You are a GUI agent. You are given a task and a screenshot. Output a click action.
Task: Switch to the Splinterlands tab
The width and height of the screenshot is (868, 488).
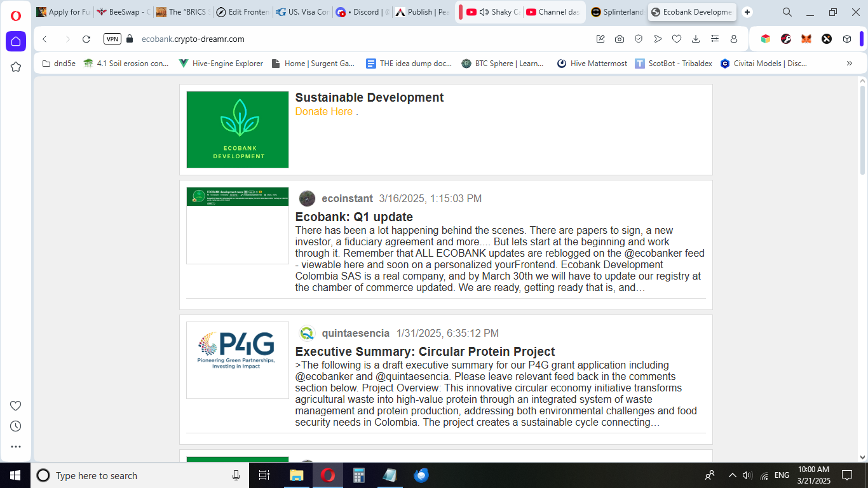(x=617, y=12)
